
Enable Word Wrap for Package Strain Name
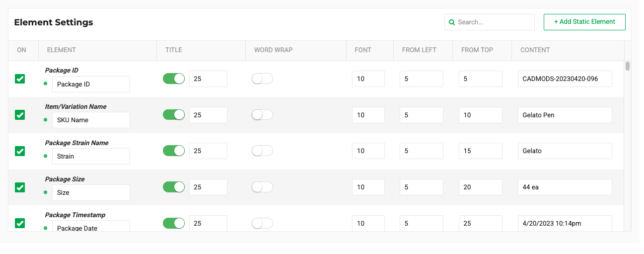(262, 151)
